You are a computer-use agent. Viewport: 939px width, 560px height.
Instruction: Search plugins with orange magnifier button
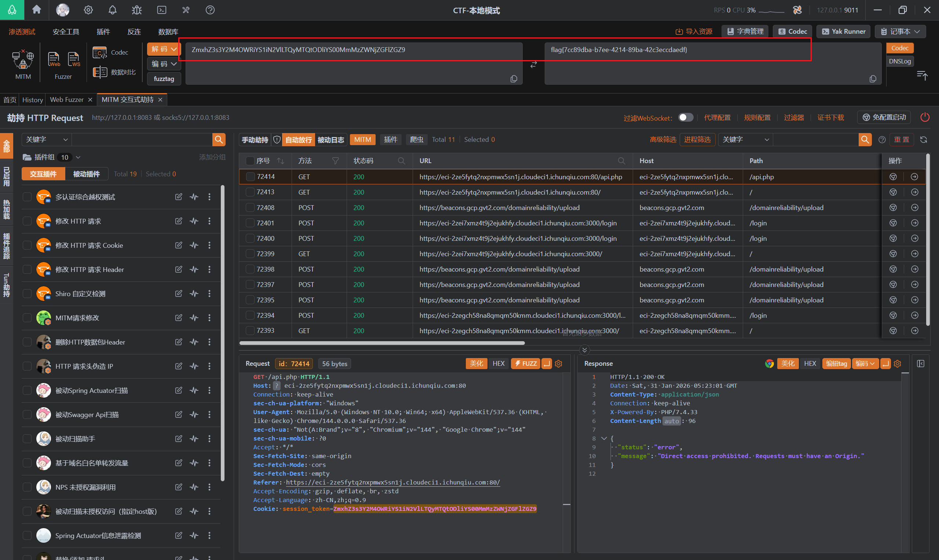pos(219,140)
